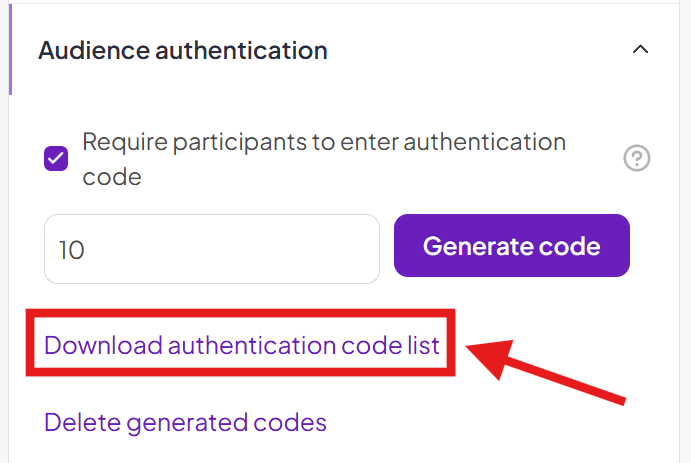Viewport: 691px width, 463px height.
Task: Click the purple accent bar beside section header
Action: point(10,50)
